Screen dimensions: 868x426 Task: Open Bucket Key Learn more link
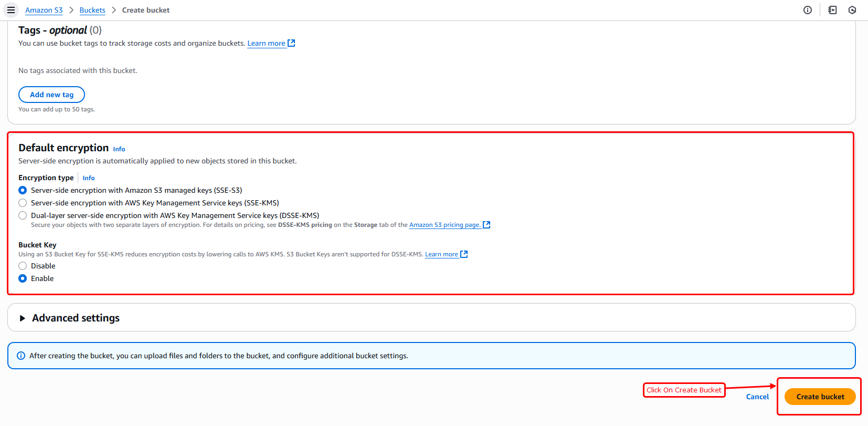[x=441, y=254]
